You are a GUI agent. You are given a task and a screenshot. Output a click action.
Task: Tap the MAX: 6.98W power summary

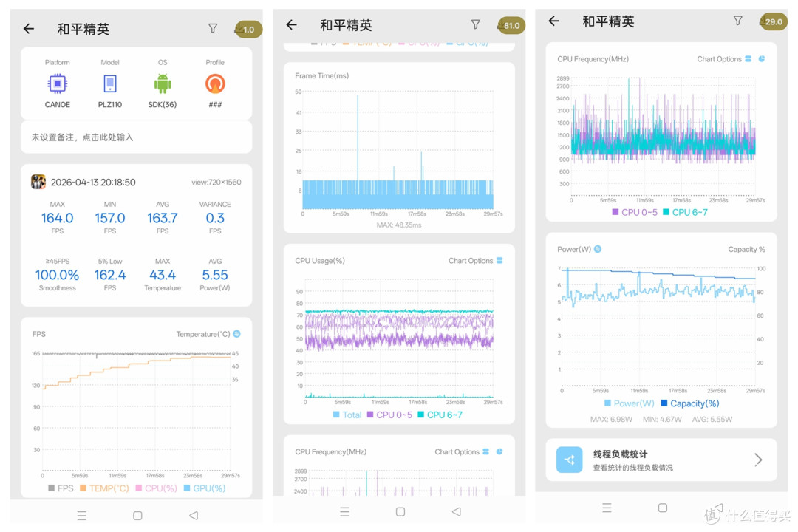click(x=611, y=420)
